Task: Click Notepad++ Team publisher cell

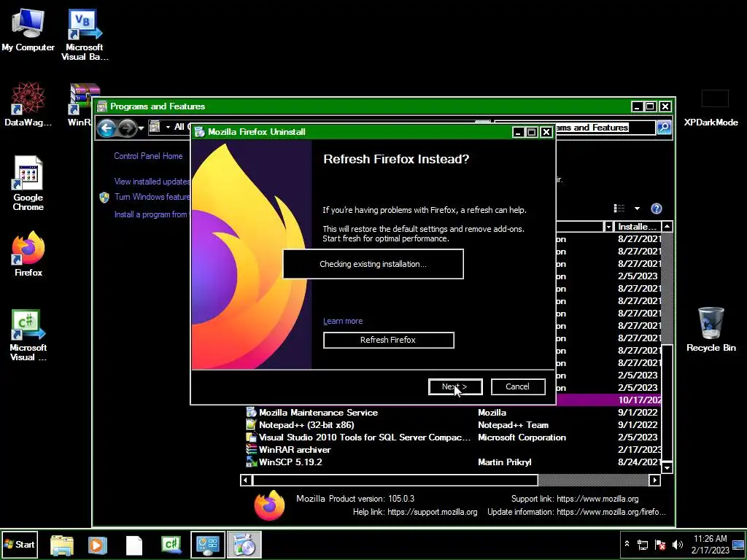Action: click(513, 425)
